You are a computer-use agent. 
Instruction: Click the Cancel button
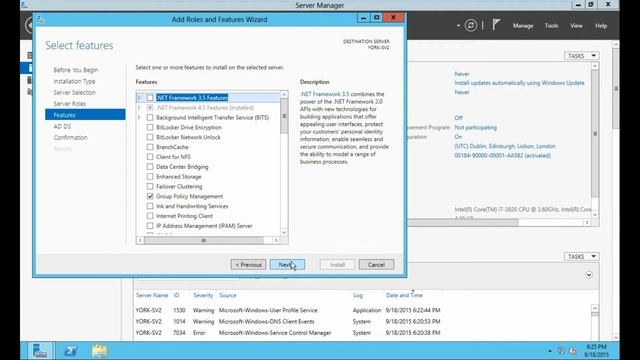pos(376,264)
